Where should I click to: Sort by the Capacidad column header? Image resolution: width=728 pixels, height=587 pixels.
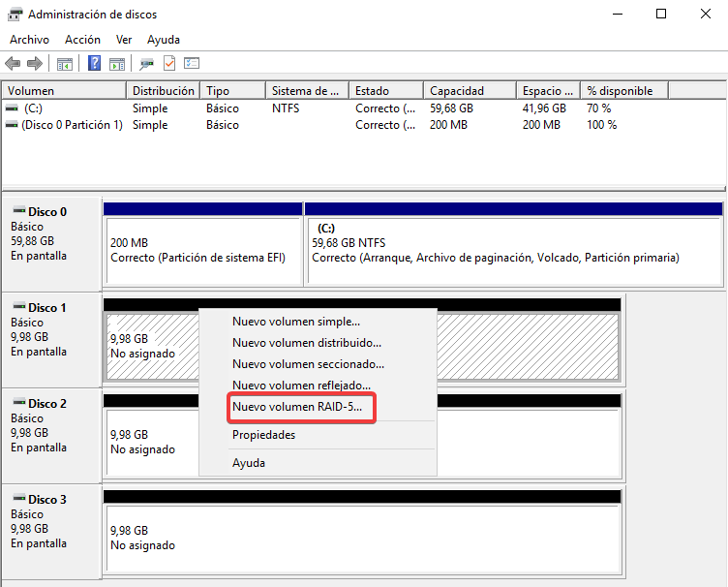tap(457, 91)
